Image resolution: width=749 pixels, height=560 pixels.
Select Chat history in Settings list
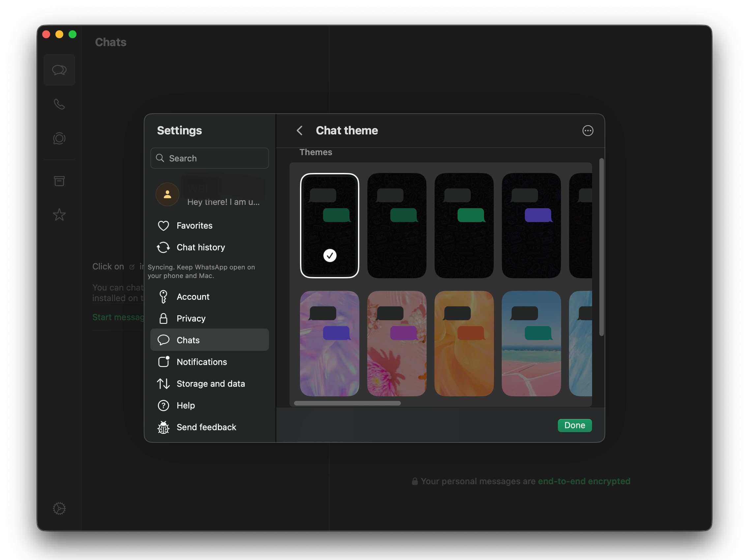[x=200, y=247]
